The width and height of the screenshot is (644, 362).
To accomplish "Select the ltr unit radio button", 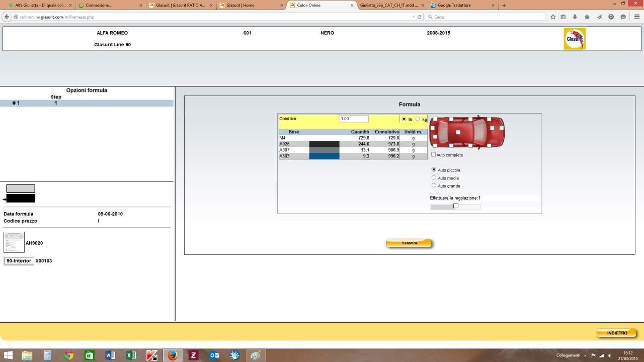I will pyautogui.click(x=404, y=119).
